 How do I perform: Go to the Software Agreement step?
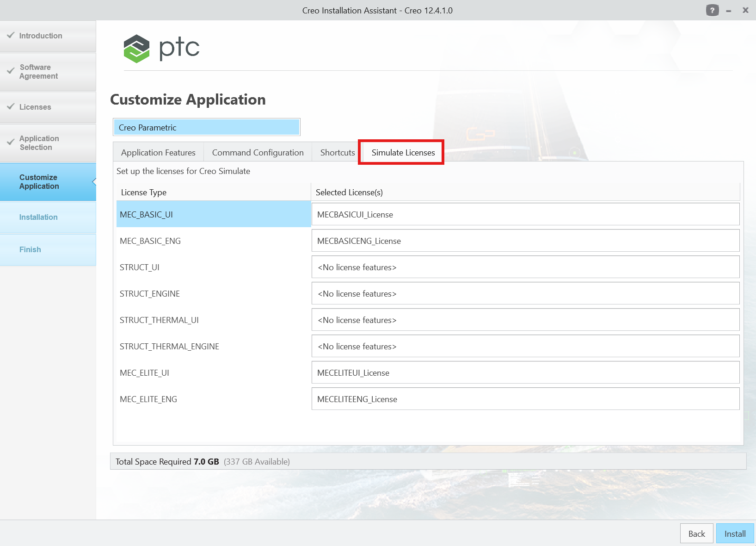48,72
